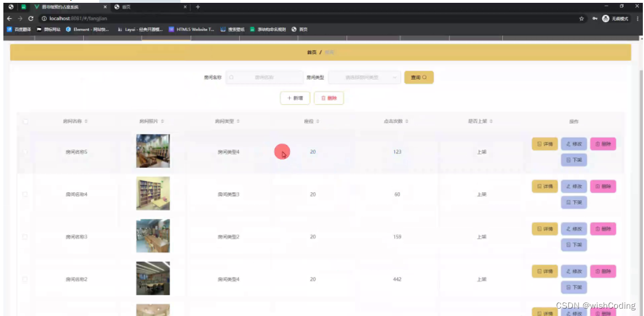The width and height of the screenshot is (644, 316).
Task: View 详情 for 房间名称2
Action: coord(545,271)
